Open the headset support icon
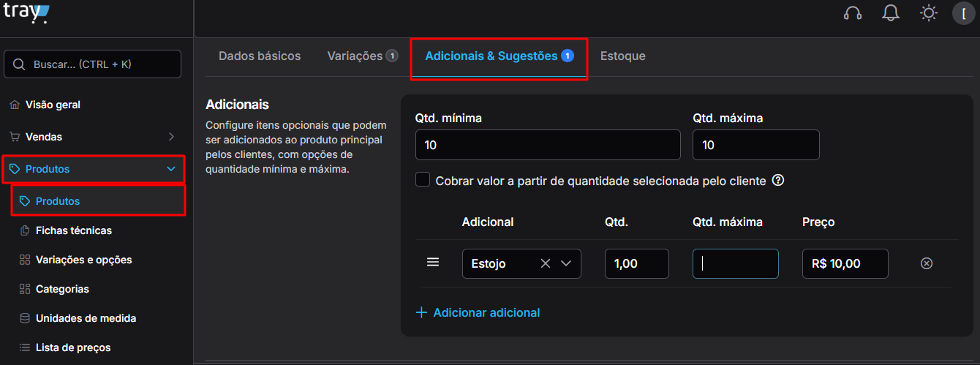This screenshot has height=365, width=980. click(x=852, y=13)
